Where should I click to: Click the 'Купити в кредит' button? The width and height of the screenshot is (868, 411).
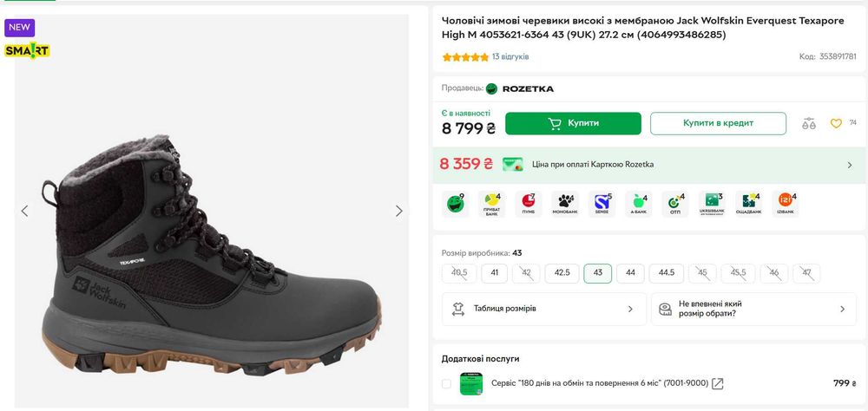coord(718,123)
